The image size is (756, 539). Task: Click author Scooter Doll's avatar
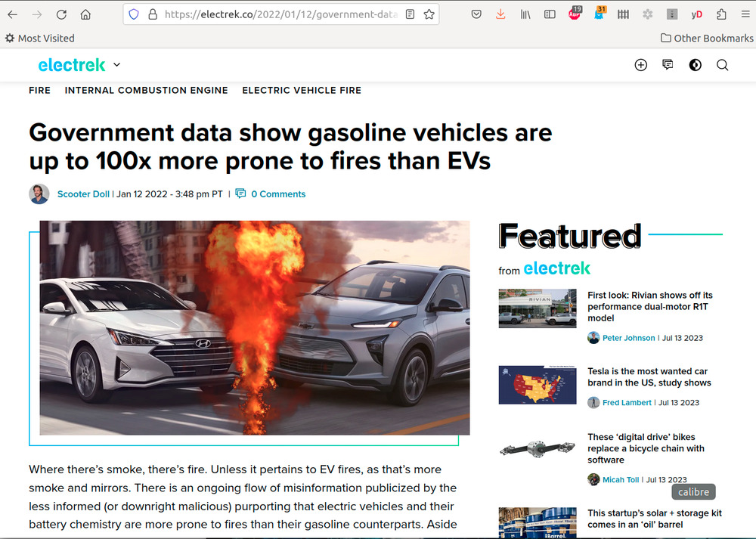(x=39, y=194)
